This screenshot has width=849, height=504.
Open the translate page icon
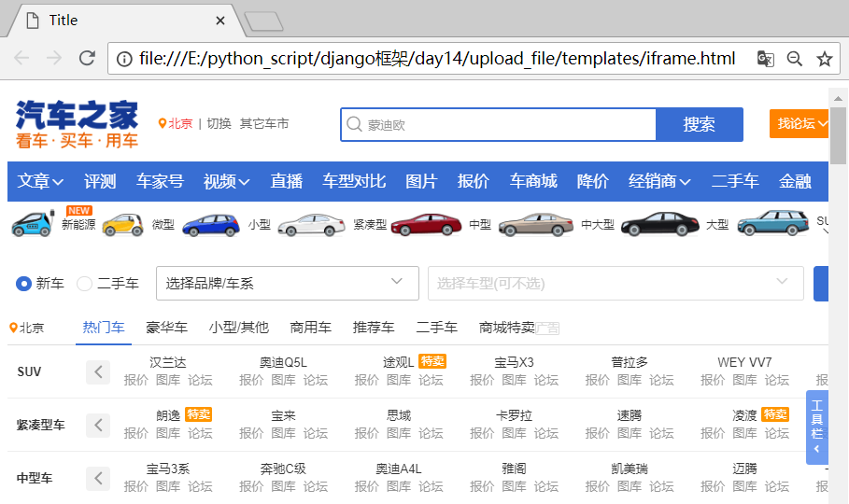pos(765,59)
